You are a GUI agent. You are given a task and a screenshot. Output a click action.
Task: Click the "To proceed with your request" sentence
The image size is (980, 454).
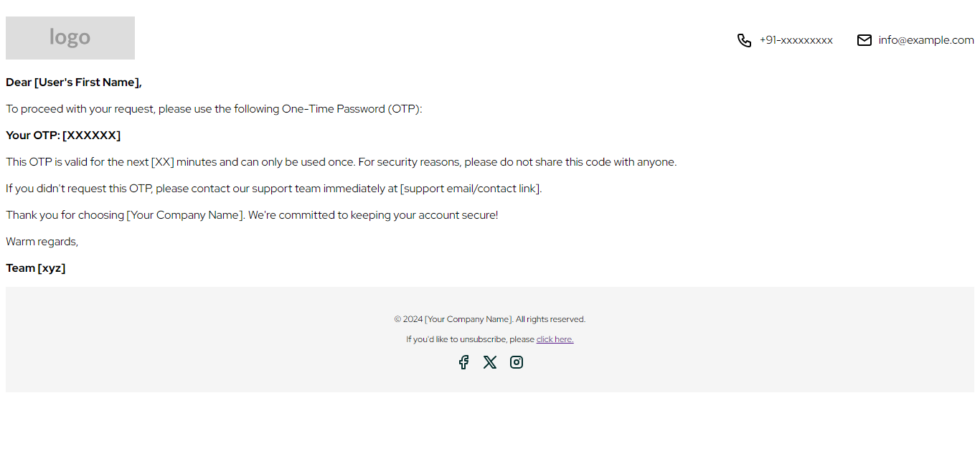click(214, 109)
